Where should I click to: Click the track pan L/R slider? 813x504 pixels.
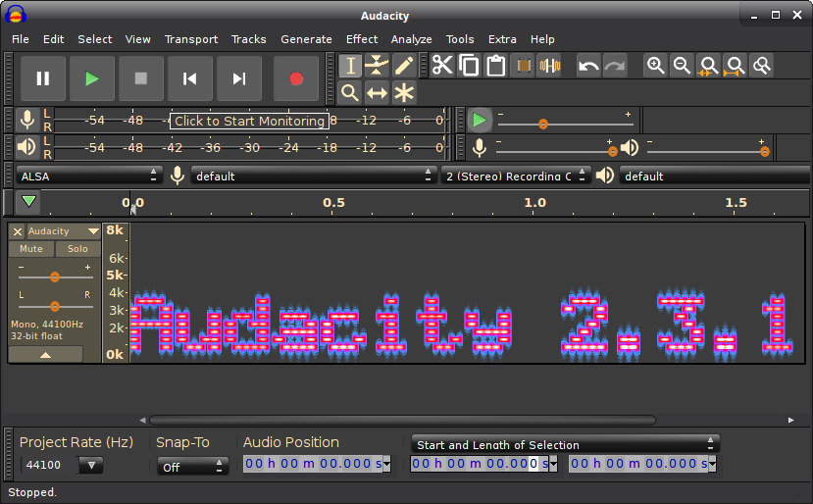(55, 307)
